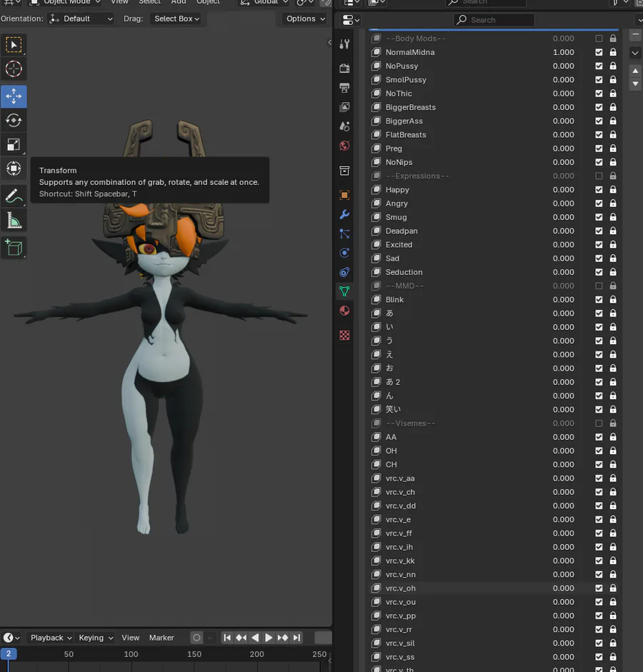Image resolution: width=643 pixels, height=672 pixels.
Task: Open the Options dropdown in the viewport header
Action: pos(305,19)
